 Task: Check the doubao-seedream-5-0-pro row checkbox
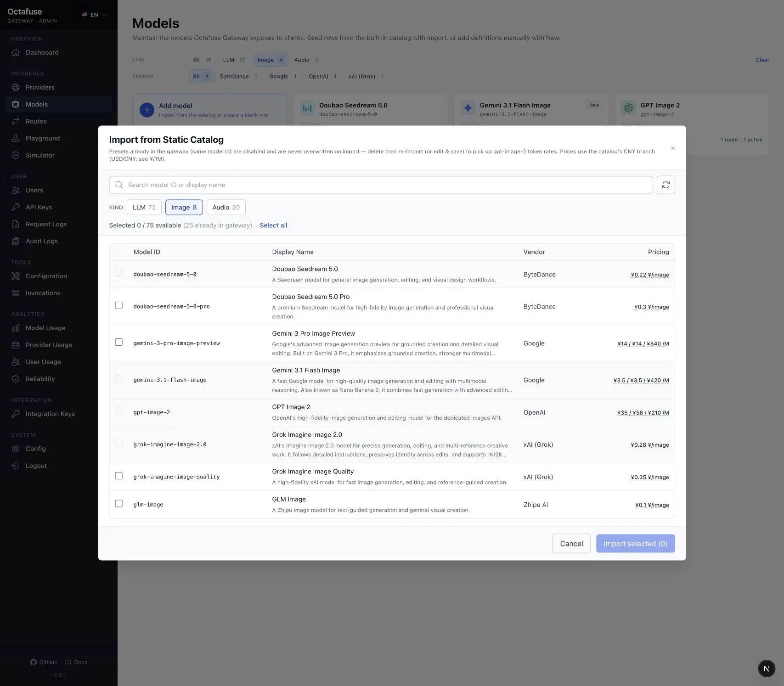point(119,306)
